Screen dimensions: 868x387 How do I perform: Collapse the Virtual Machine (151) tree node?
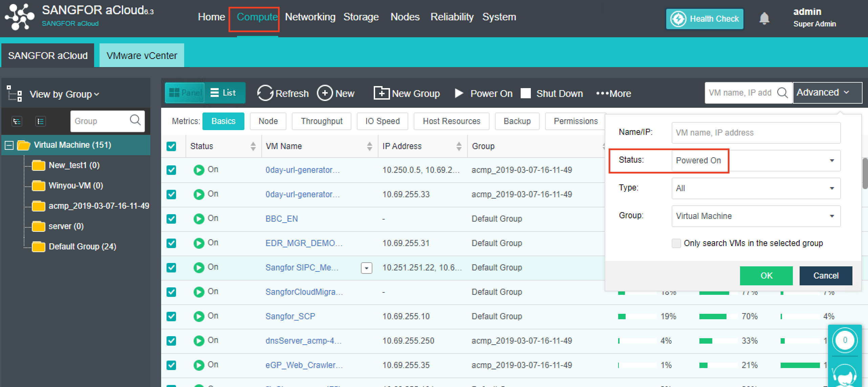tap(9, 145)
